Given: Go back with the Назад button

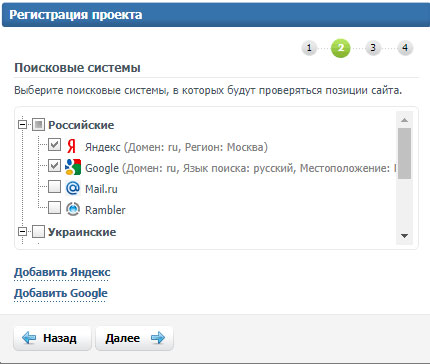Looking at the screenshot, I should click(x=52, y=338).
